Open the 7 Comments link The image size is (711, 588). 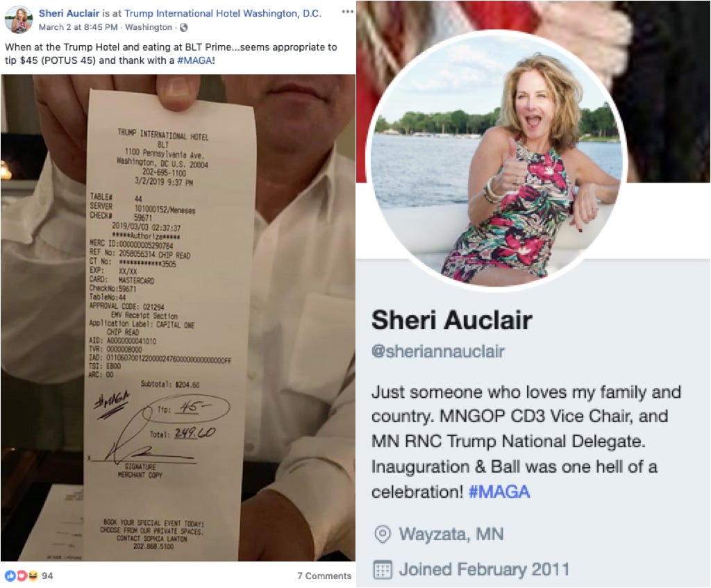point(324,576)
